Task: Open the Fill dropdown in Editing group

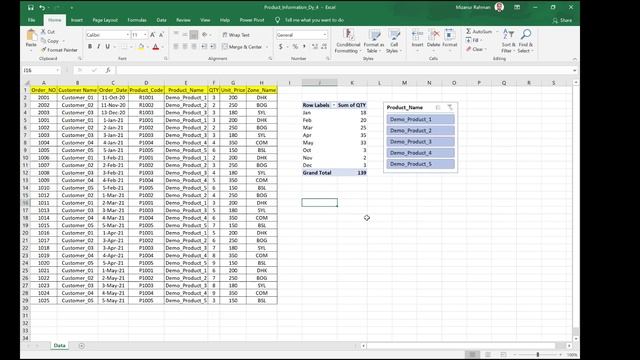Action: 473,40
